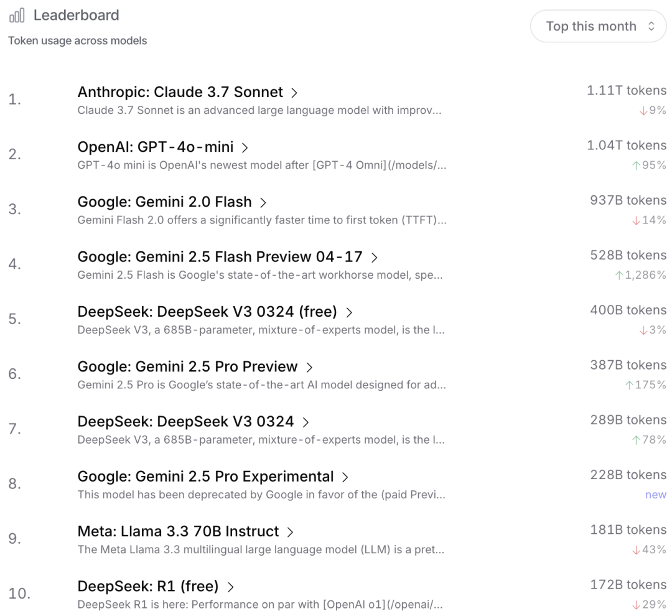Click the 937B tokens value
Viewport: 672px width, 616px height.
tap(628, 200)
